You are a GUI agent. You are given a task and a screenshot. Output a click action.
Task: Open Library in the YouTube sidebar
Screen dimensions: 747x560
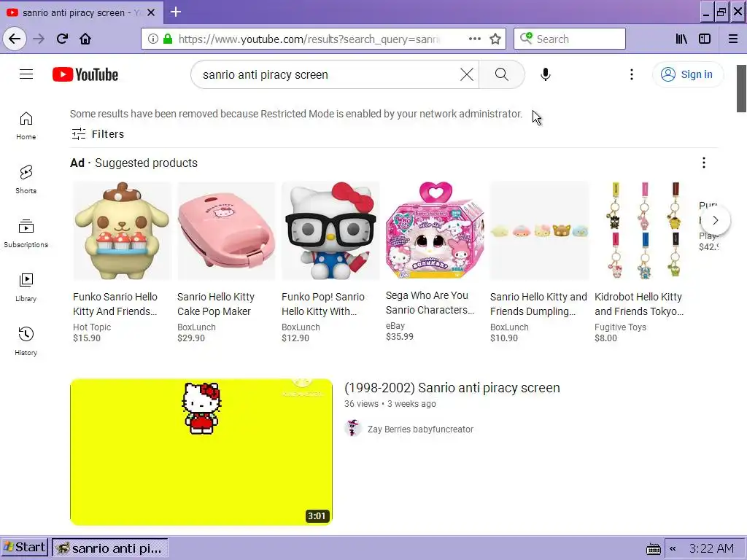pos(26,287)
